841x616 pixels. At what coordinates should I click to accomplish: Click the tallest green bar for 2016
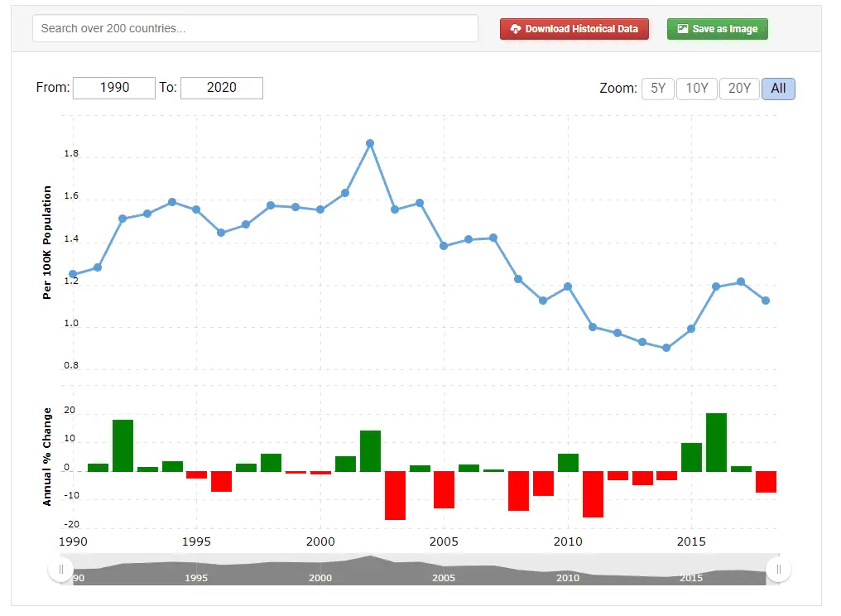[x=716, y=442]
